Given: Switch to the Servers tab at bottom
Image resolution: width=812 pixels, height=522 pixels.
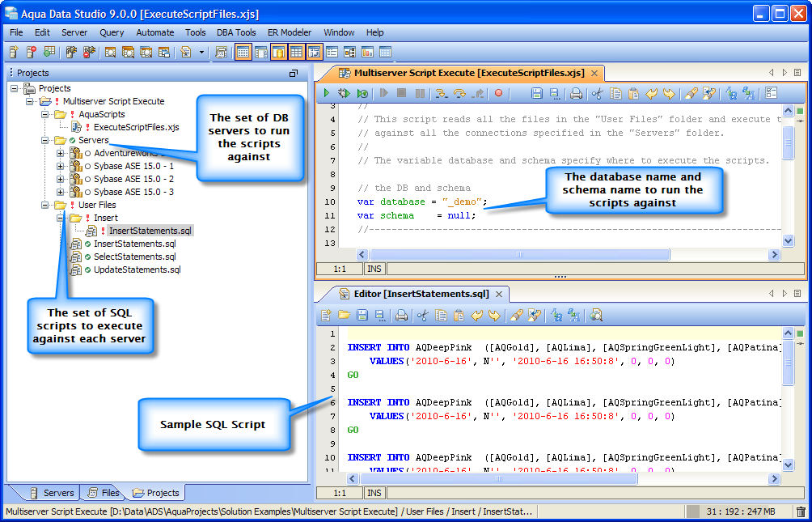Looking at the screenshot, I should 52,493.
